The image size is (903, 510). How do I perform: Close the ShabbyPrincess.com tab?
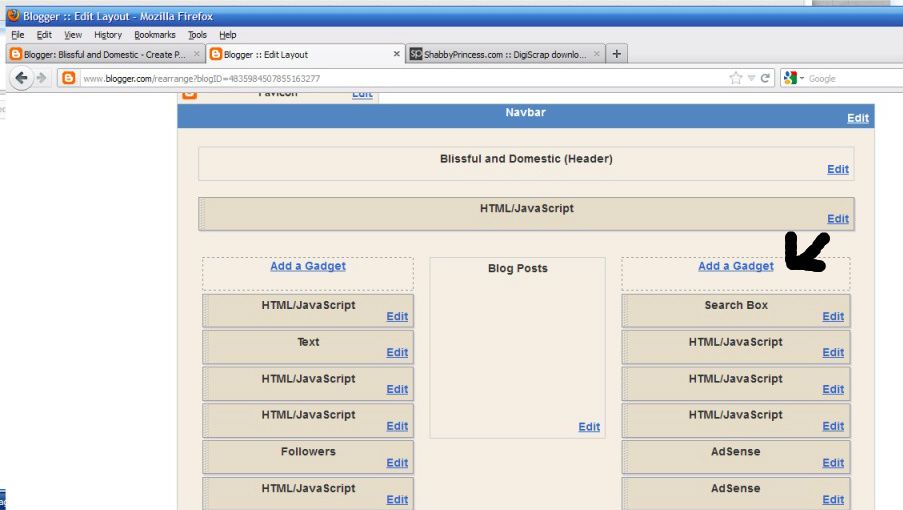click(597, 54)
